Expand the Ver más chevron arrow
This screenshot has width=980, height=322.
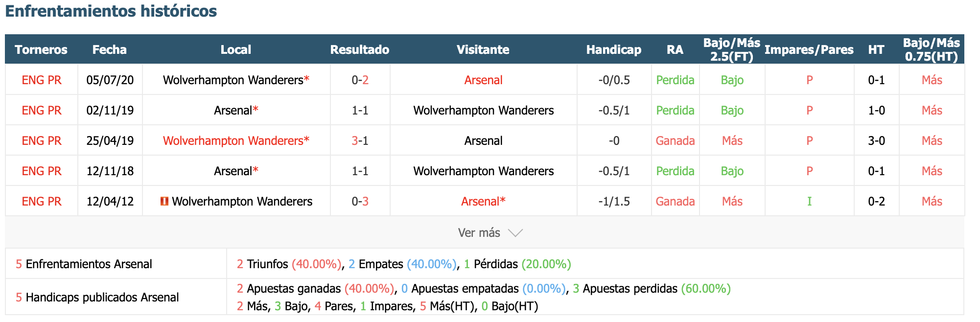tap(515, 233)
